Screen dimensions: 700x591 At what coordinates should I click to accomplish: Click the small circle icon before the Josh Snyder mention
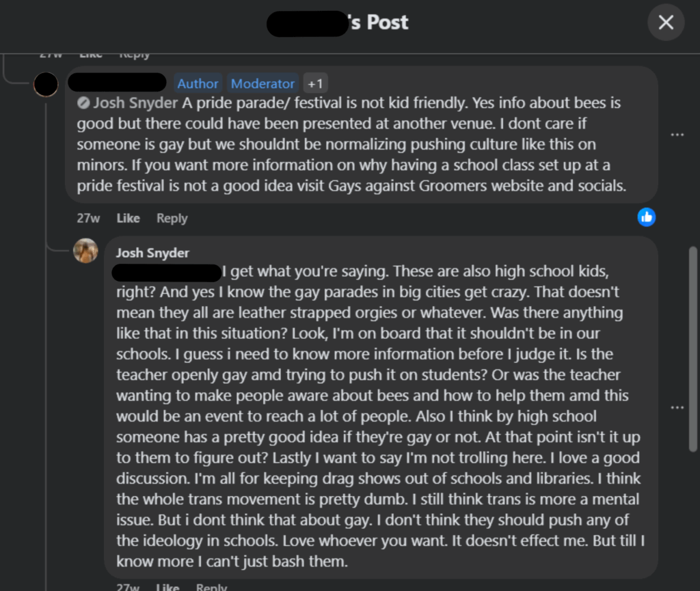(x=83, y=103)
